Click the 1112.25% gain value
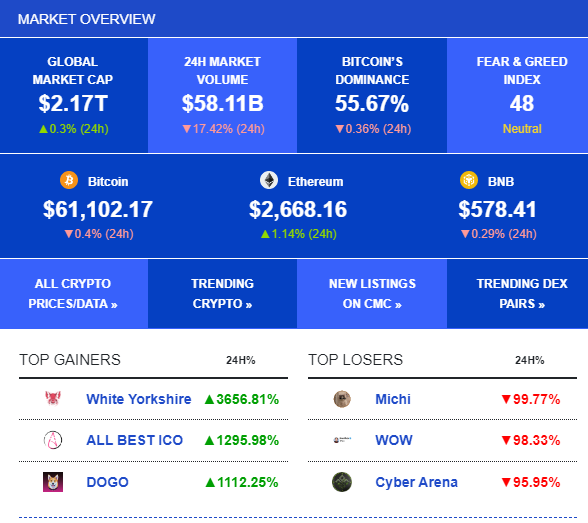The width and height of the screenshot is (588, 523). [x=242, y=482]
